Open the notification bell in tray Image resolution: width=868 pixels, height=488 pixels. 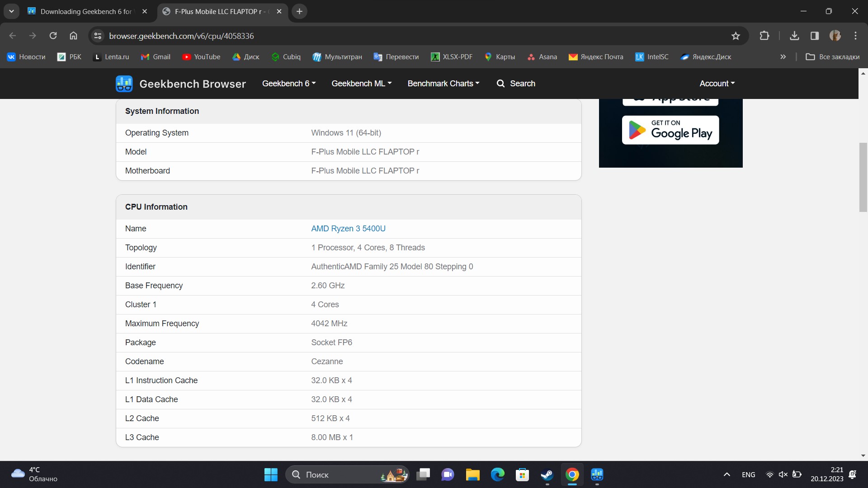(x=853, y=474)
